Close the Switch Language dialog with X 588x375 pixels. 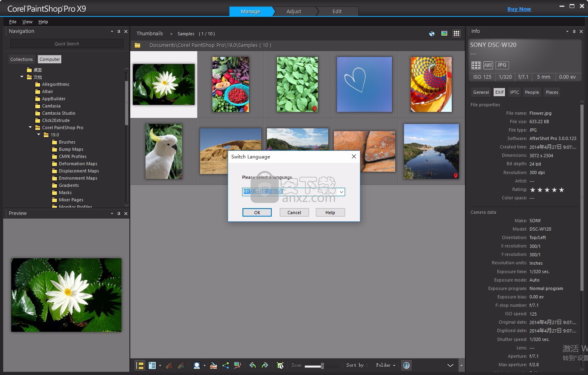(354, 156)
